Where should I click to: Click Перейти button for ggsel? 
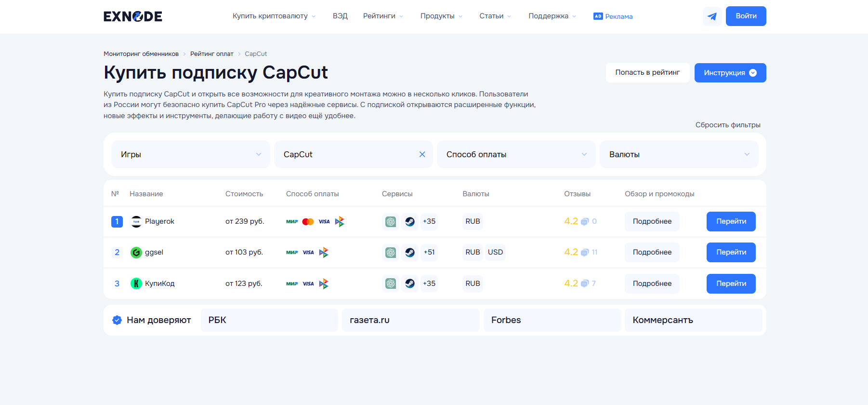pos(731,252)
